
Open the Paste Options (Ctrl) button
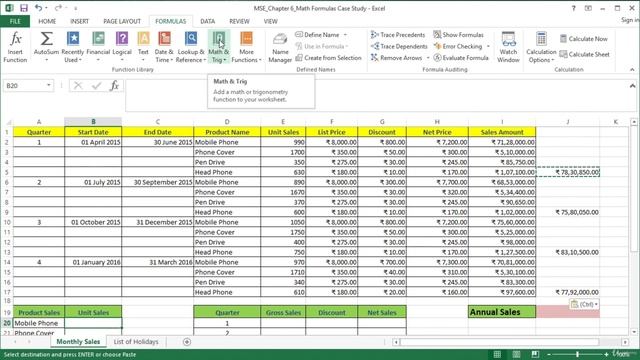[x=584, y=304]
